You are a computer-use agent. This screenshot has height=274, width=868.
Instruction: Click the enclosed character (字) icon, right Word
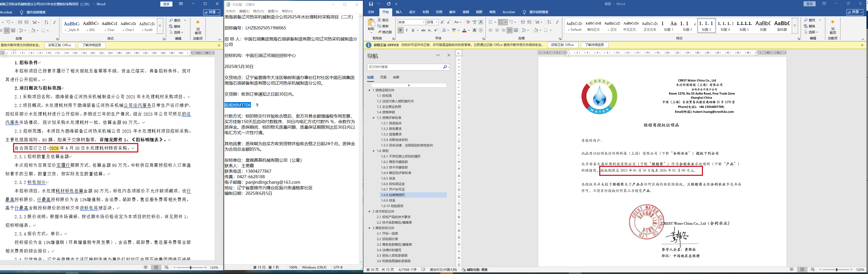pos(481,30)
